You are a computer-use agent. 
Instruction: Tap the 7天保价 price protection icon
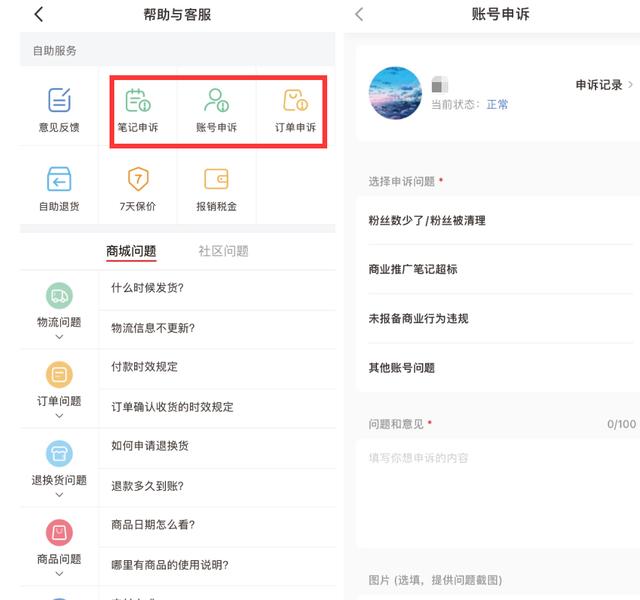click(138, 188)
